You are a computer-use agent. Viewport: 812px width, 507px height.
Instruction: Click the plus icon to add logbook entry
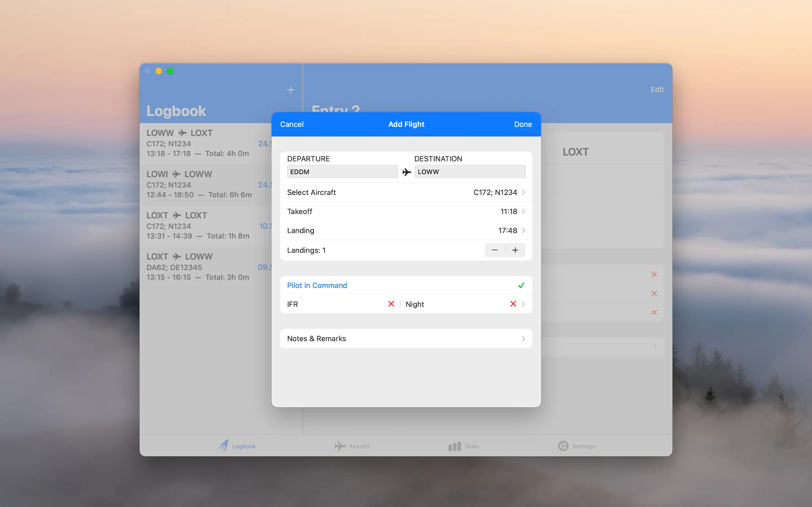pos(291,90)
